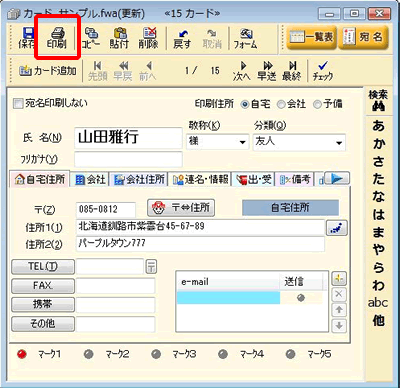
Task: Select 会社 print address radio
Action: 281,104
